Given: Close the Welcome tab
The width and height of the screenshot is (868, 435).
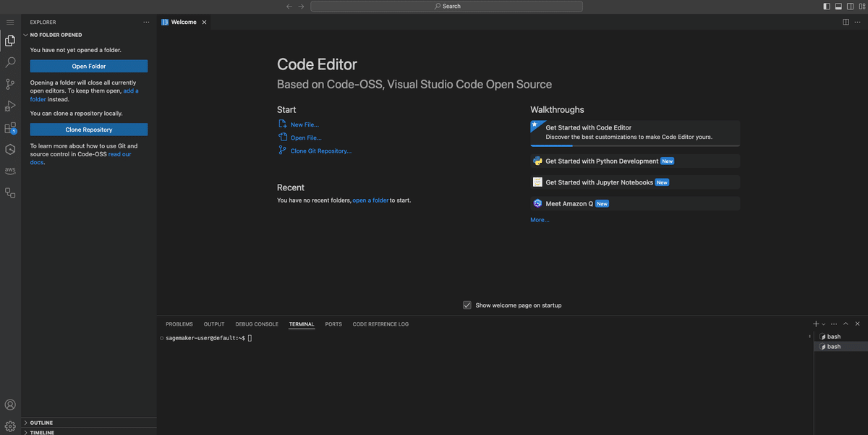Looking at the screenshot, I should click(204, 22).
